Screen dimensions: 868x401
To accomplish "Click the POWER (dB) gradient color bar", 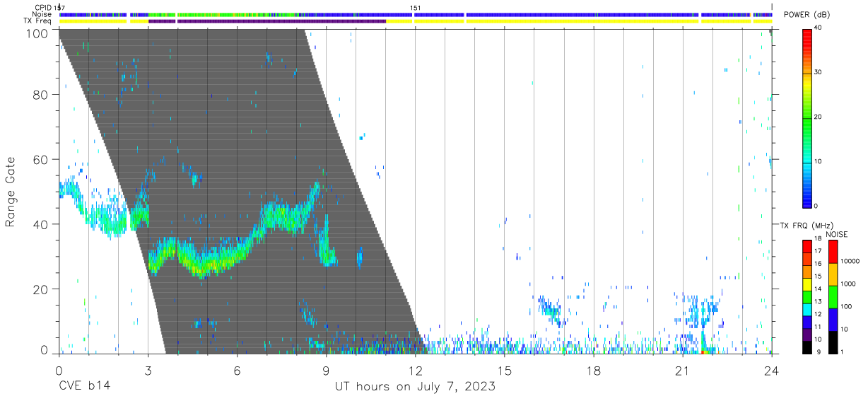I will pyautogui.click(x=807, y=117).
